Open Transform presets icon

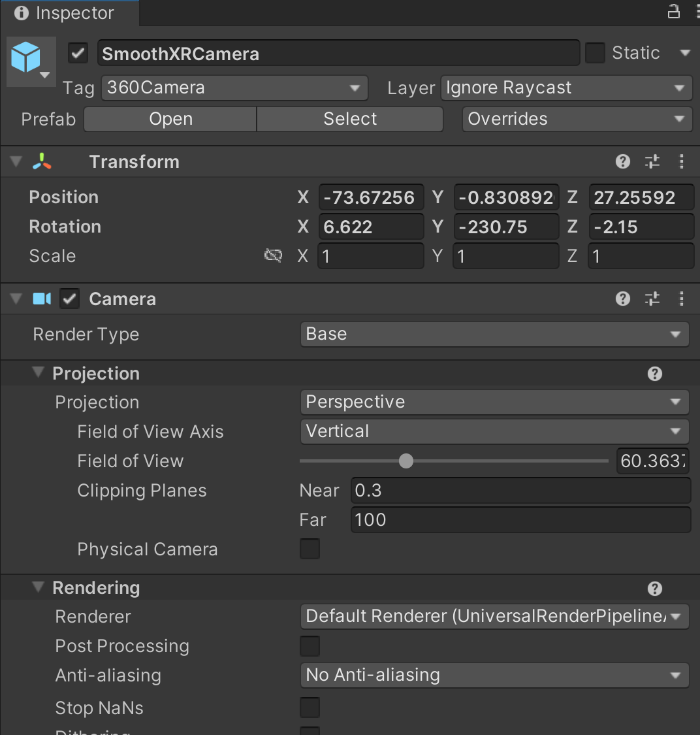[x=652, y=162]
